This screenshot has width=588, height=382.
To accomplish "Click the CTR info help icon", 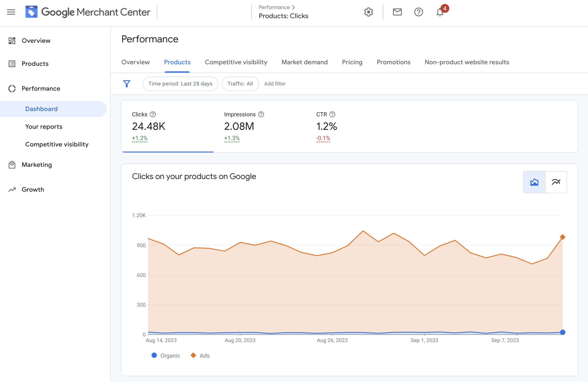I will (332, 114).
